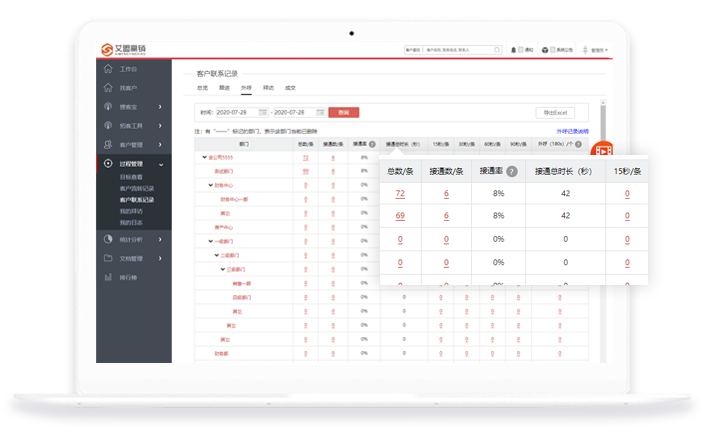Screen dimensions: 702x440
Task: Expand the 拓客工具 sidebar submenu arrow
Action: click(162, 126)
